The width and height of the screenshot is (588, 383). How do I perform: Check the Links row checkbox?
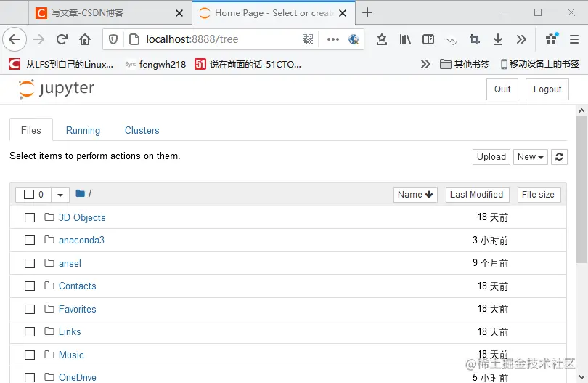coord(30,332)
